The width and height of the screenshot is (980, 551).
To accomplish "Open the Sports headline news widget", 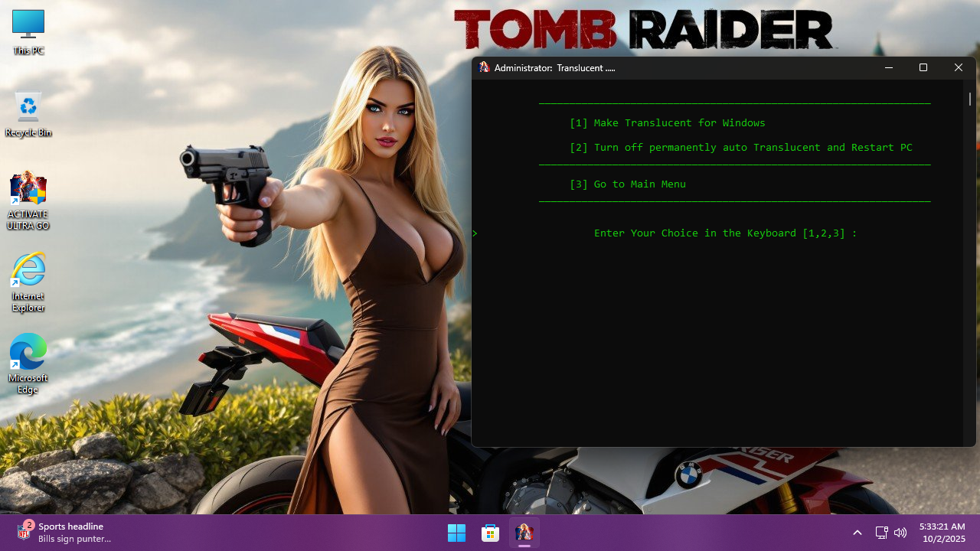I will point(64,533).
